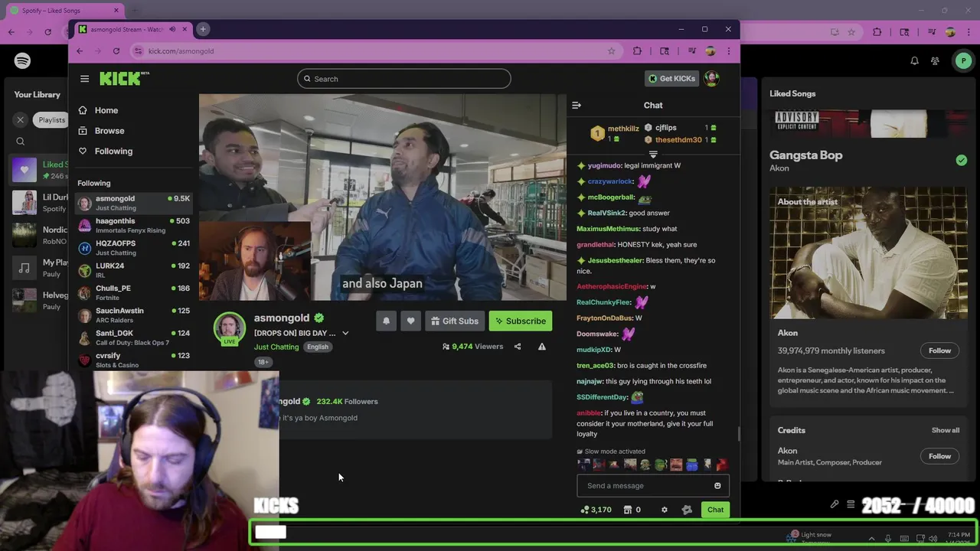Screen dimensions: 980x551
Task: Toggle notification bell for asmongold
Action: [x=386, y=321]
